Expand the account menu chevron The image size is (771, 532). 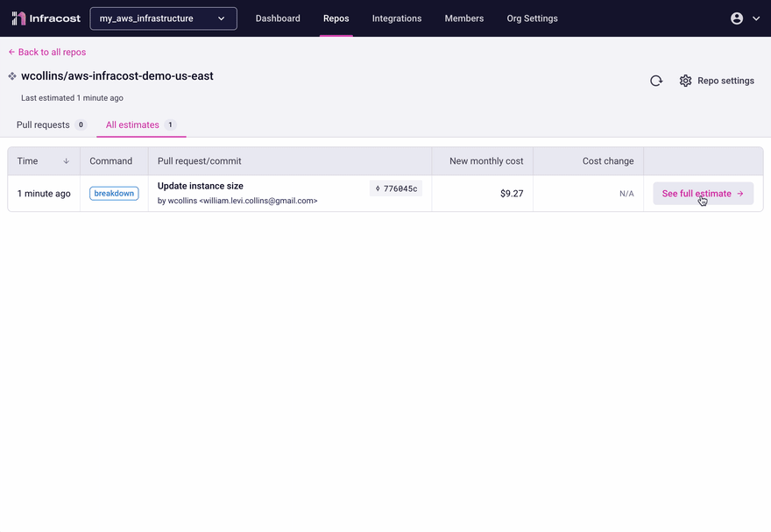coord(756,18)
